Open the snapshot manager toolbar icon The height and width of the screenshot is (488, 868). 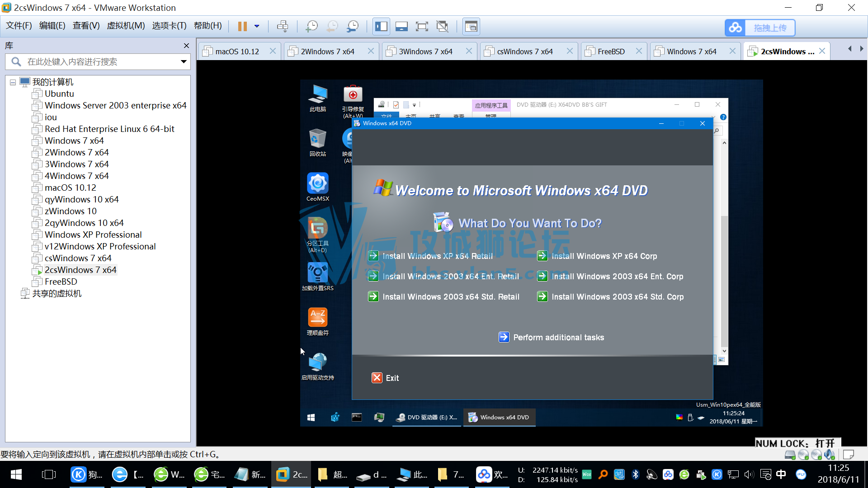[353, 26]
